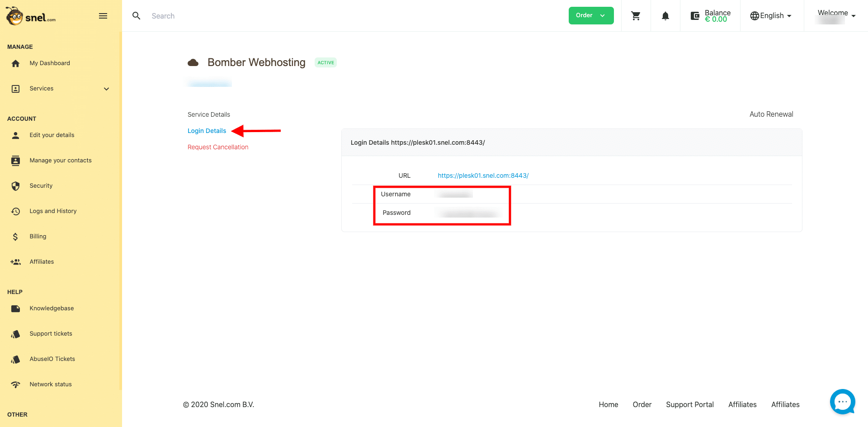This screenshot has width=868, height=427.
Task: Click the Edit your details person icon
Action: (x=15, y=135)
